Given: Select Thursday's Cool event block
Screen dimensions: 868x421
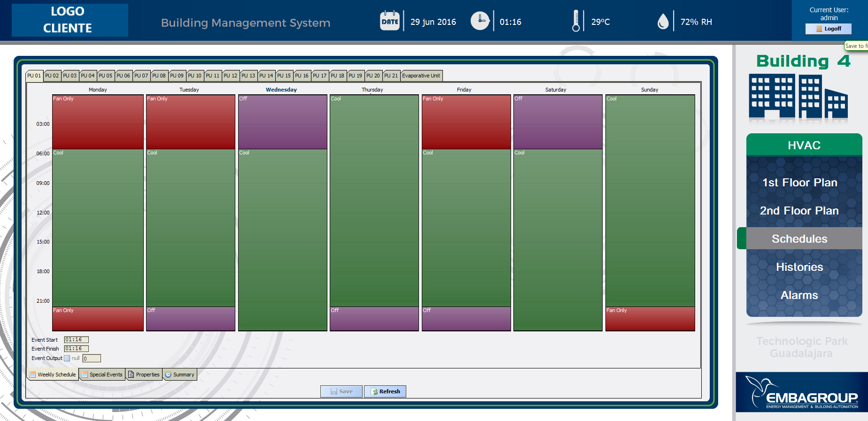Looking at the screenshot, I should 374,201.
